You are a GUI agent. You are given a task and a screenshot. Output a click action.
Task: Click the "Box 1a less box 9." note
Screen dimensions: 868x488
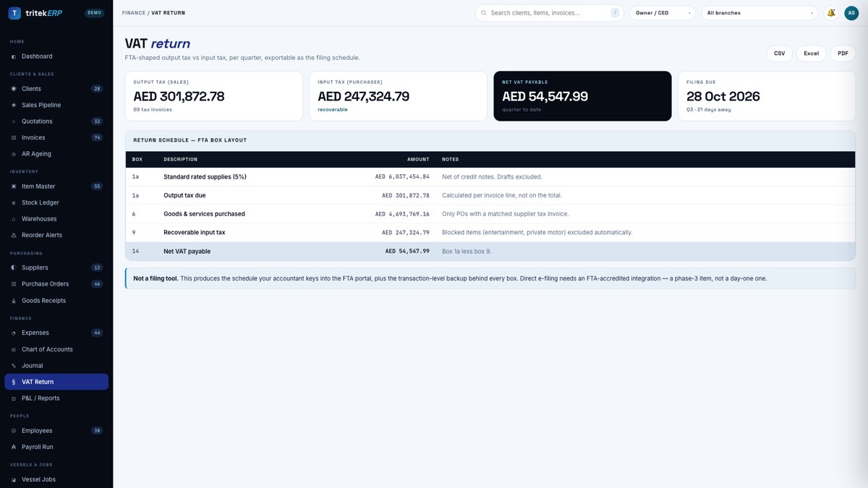(467, 252)
